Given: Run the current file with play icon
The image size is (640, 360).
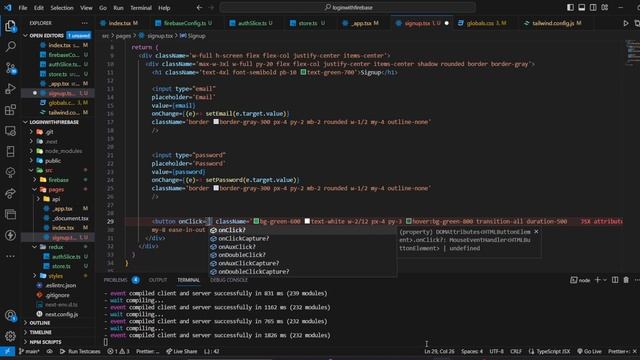Looking at the screenshot, I should click(626, 23).
